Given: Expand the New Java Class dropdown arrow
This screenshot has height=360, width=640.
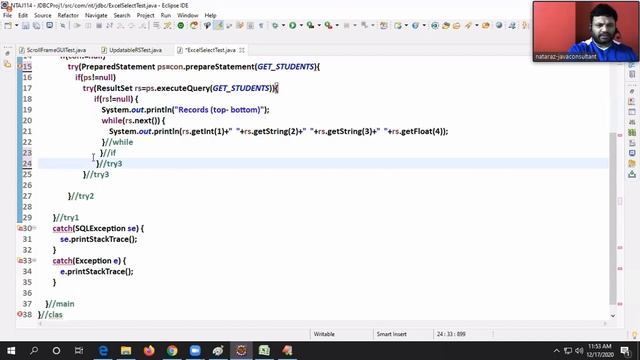Looking at the screenshot, I should [424, 25].
